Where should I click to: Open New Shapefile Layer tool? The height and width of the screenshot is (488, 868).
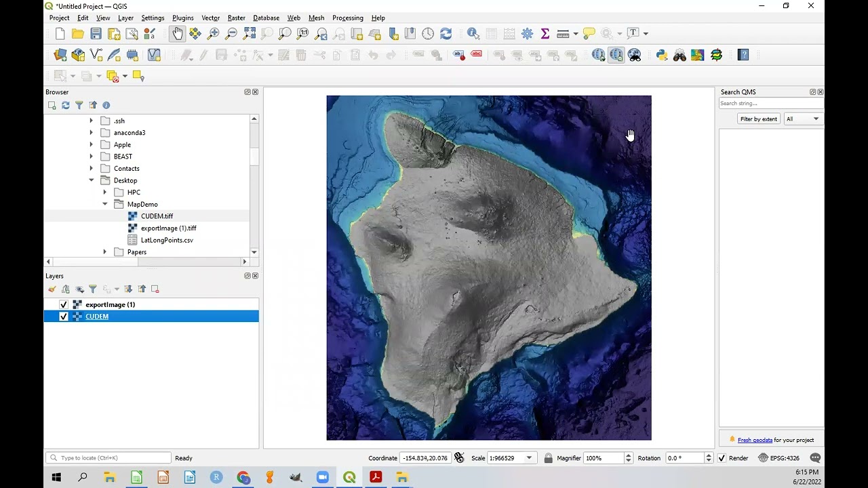coord(96,55)
